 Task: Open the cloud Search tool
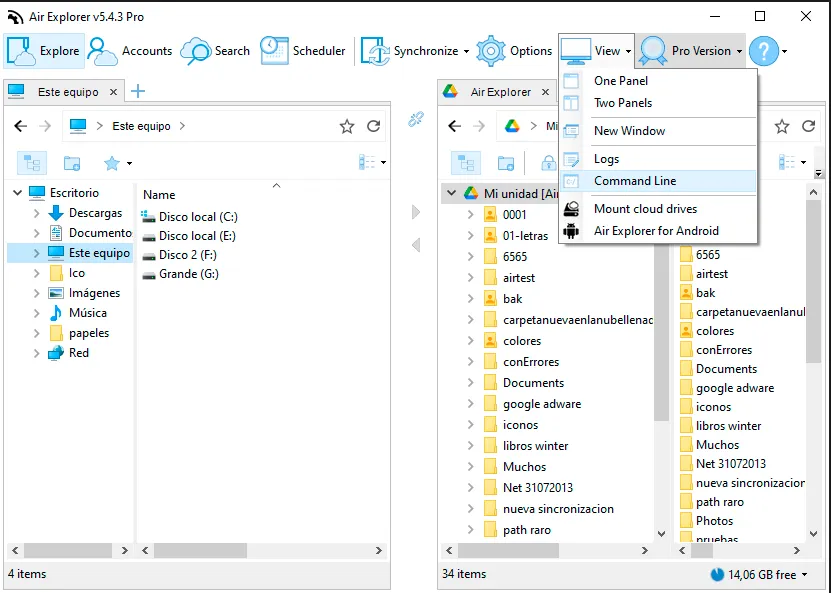click(x=215, y=51)
